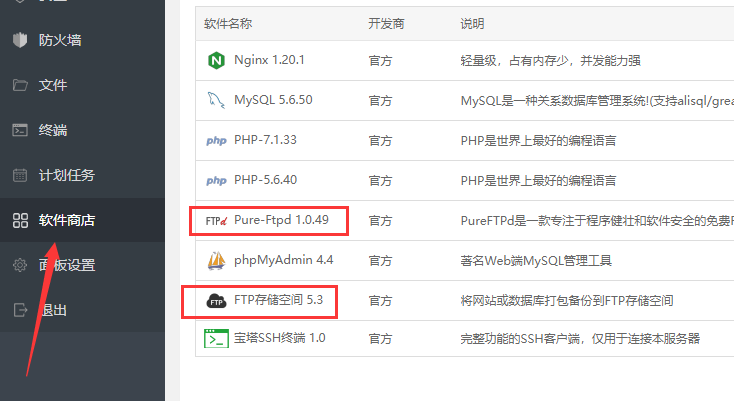Click the FTPd icon for Pure-Ftpd
Viewport: 734px width, 401px height.
tap(216, 220)
